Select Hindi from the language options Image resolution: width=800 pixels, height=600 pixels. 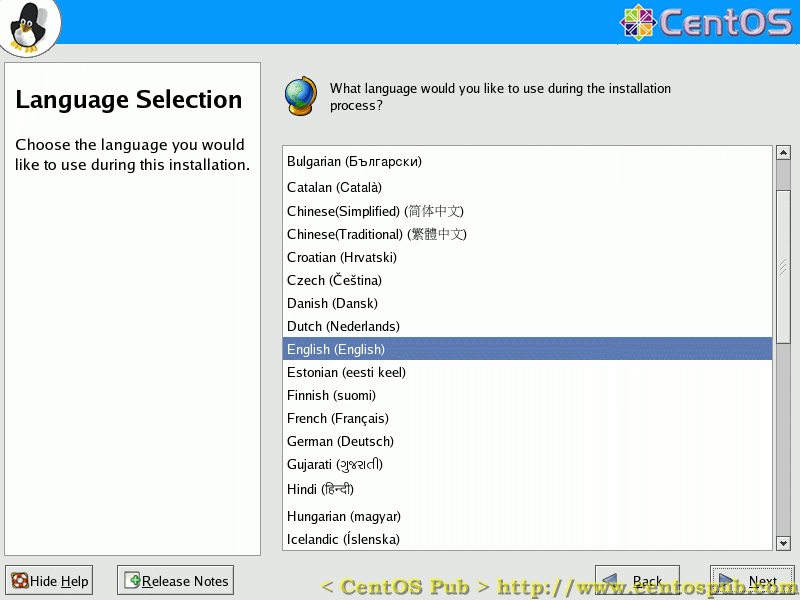point(320,489)
